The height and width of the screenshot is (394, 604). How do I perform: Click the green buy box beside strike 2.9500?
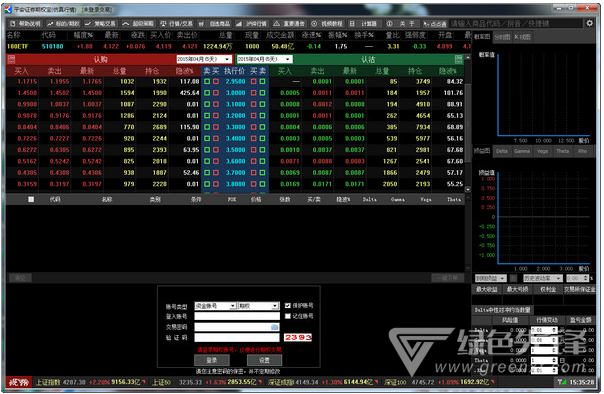tap(207, 82)
